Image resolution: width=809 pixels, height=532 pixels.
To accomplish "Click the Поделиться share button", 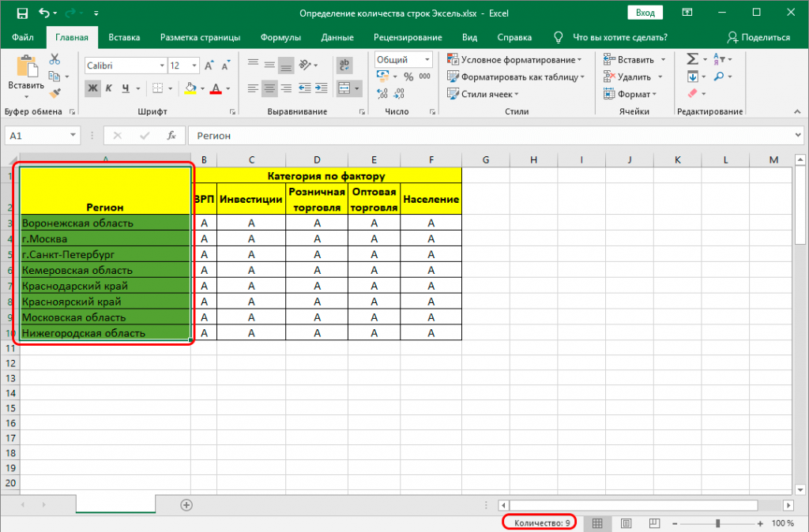I will coord(758,37).
